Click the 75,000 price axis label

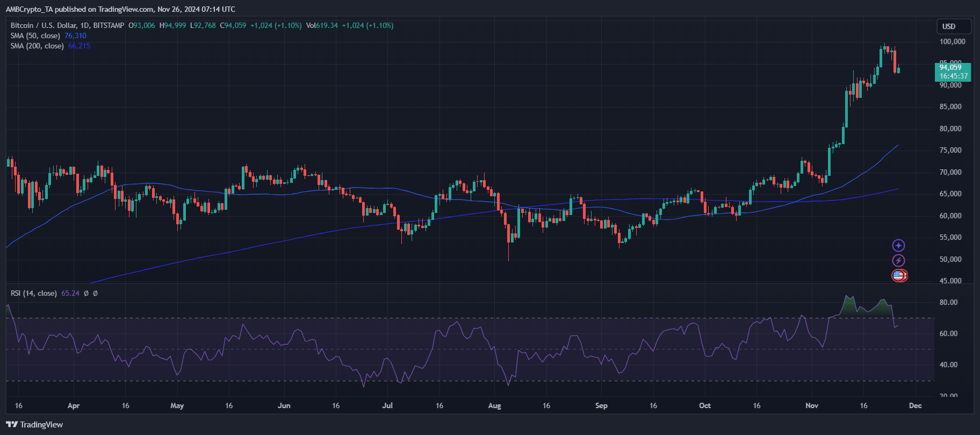(x=950, y=150)
